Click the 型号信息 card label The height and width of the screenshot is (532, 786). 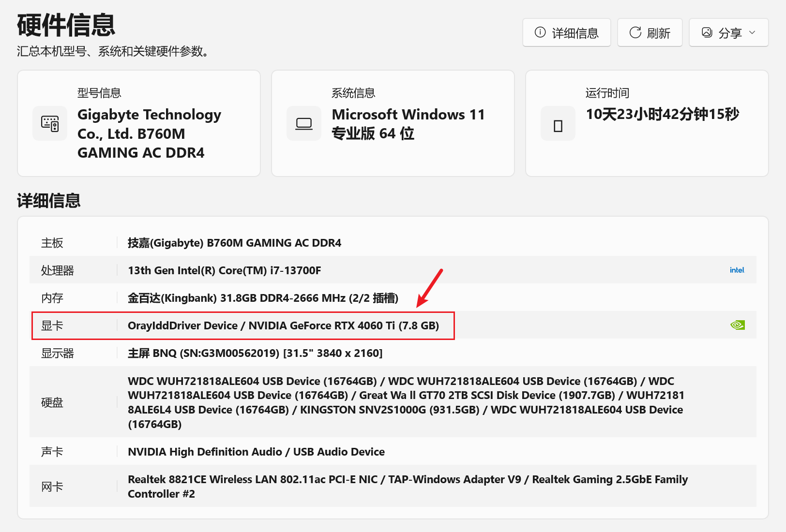[x=99, y=93]
